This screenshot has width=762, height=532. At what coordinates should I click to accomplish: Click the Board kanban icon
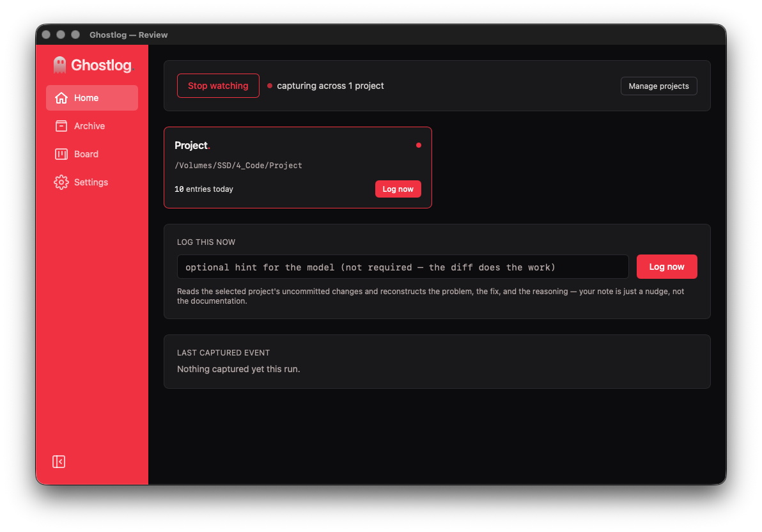tap(61, 154)
